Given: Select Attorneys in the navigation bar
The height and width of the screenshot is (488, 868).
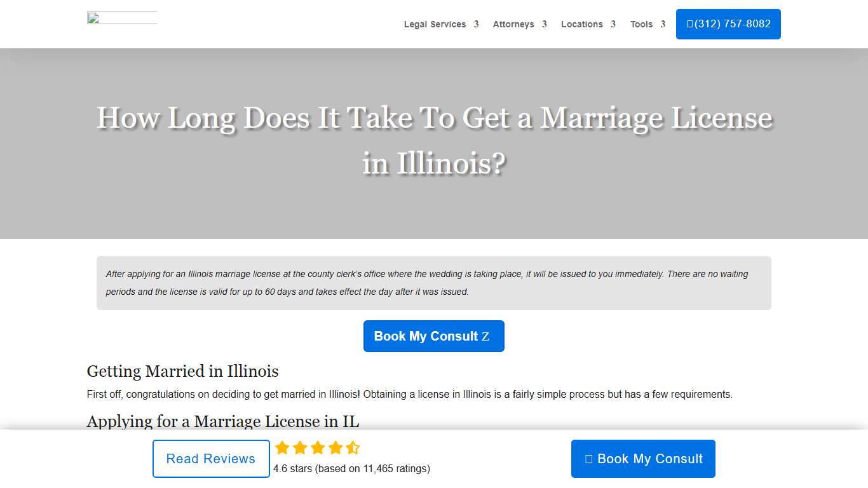Looking at the screenshot, I should [x=513, y=24].
